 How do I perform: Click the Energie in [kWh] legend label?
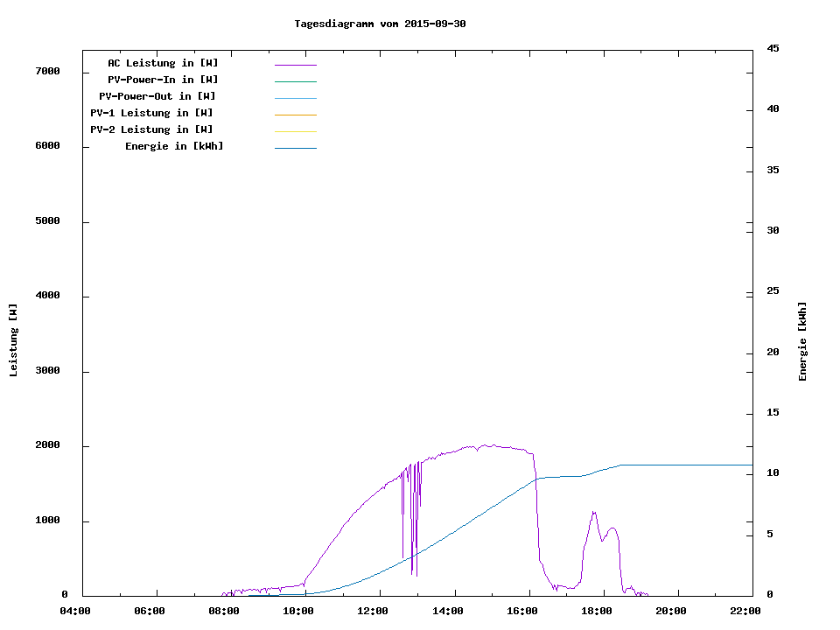click(x=174, y=146)
